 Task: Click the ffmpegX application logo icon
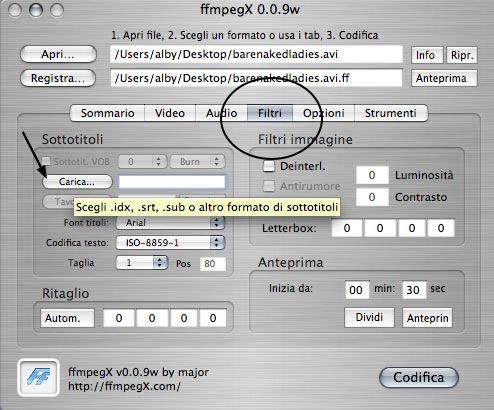38,377
